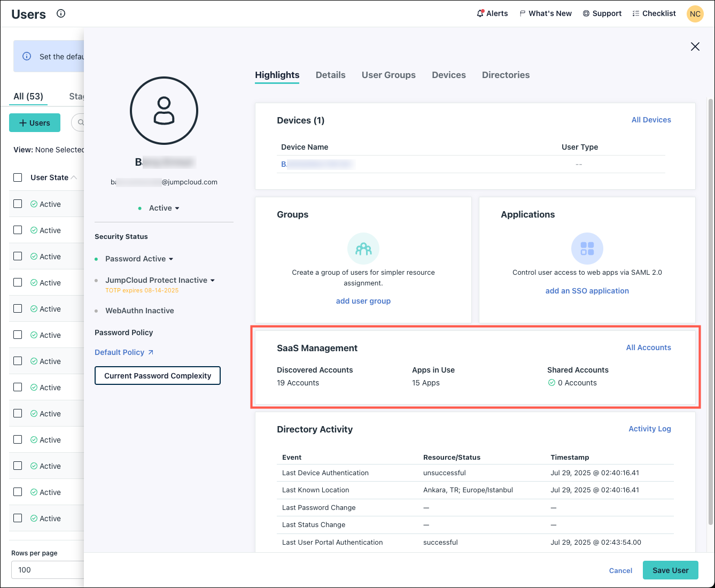
Task: Open the All Accounts link
Action: 648,347
